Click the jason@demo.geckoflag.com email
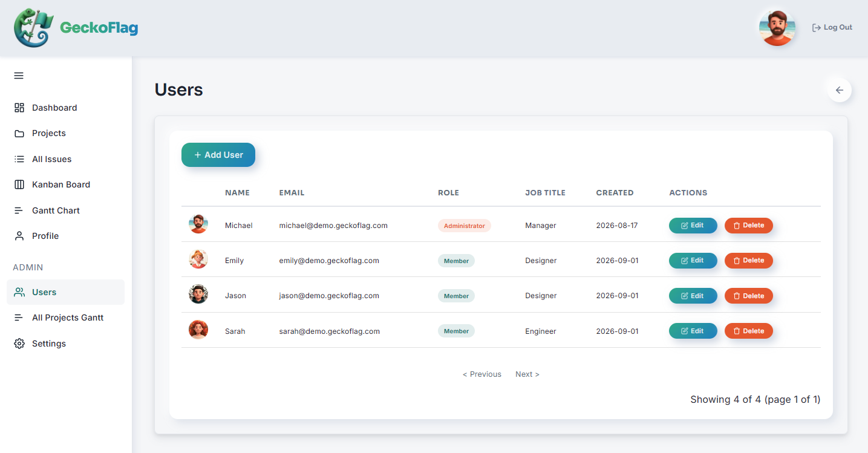 (x=329, y=296)
